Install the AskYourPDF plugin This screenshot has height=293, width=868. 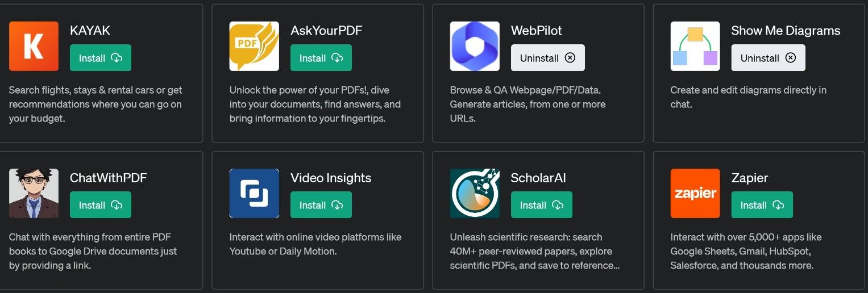click(x=321, y=58)
